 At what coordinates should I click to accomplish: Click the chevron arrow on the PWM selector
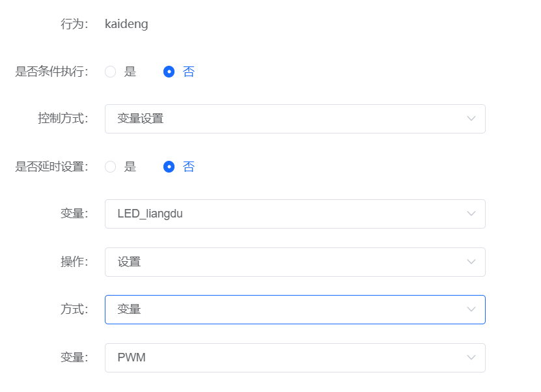471,357
